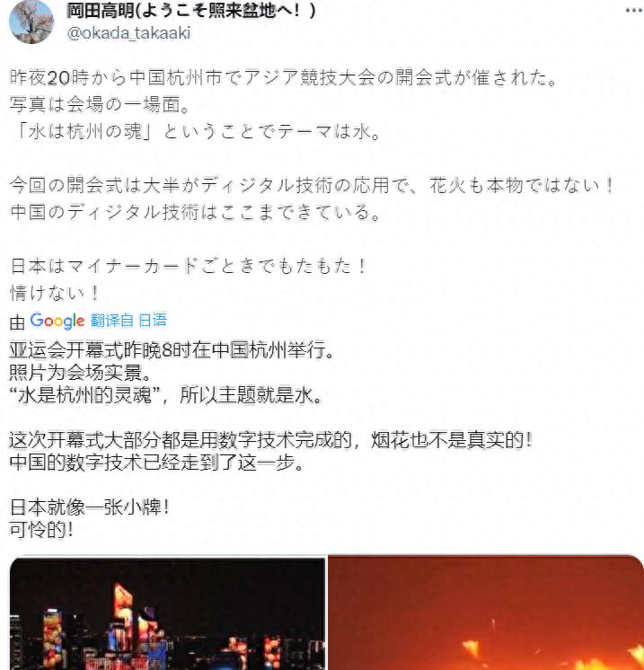Click the Japanese line 情けない！

(x=54, y=293)
